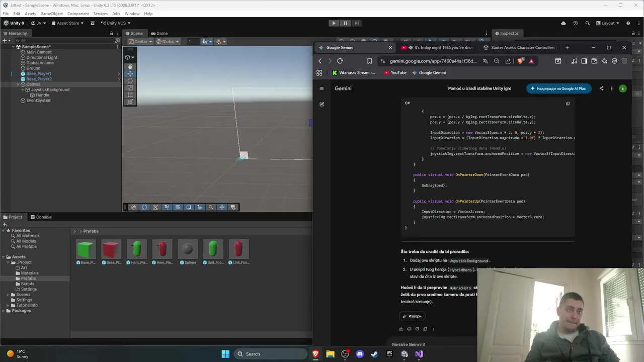This screenshot has height=362, width=644.
Task: Open Unity global search magnifier
Action: (587, 23)
